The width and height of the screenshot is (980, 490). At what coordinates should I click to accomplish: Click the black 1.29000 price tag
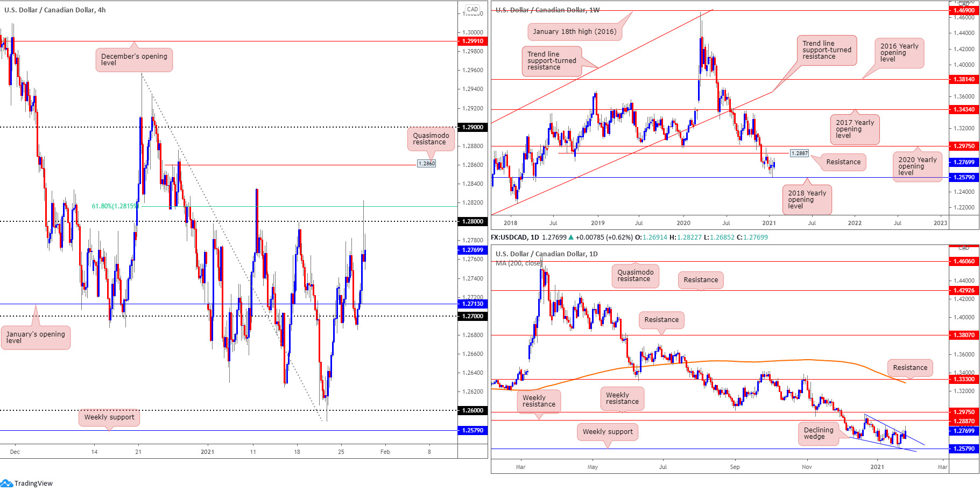(x=473, y=127)
